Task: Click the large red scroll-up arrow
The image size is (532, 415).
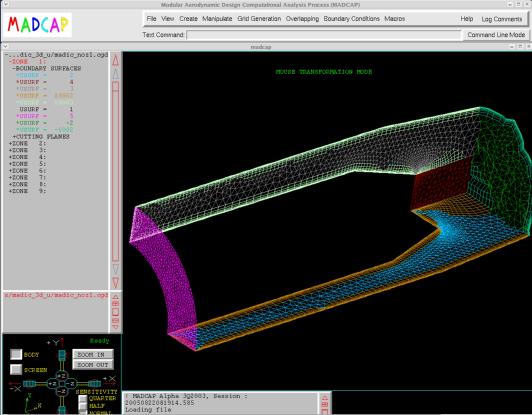Action: pyautogui.click(x=116, y=61)
